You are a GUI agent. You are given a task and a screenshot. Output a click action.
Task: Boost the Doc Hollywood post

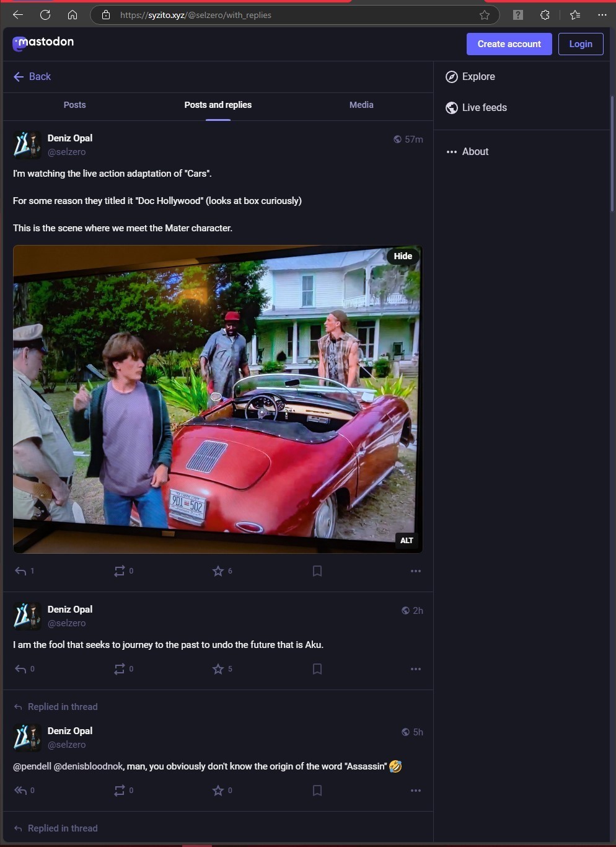coord(120,571)
